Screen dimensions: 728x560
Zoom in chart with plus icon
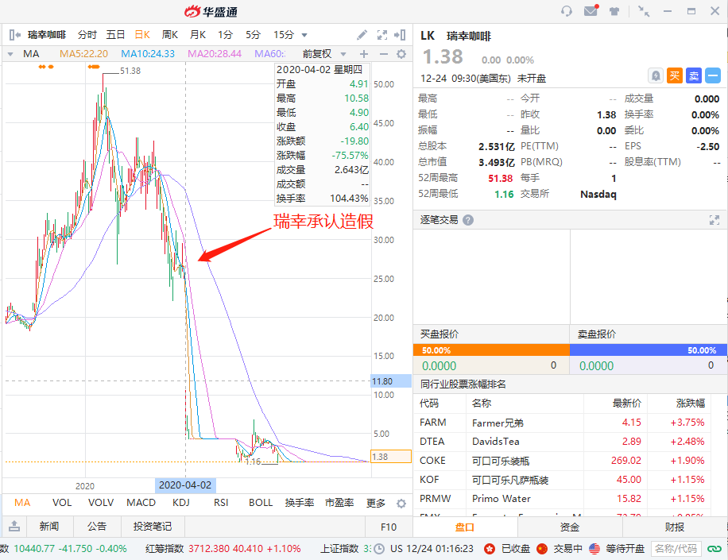coord(364,54)
